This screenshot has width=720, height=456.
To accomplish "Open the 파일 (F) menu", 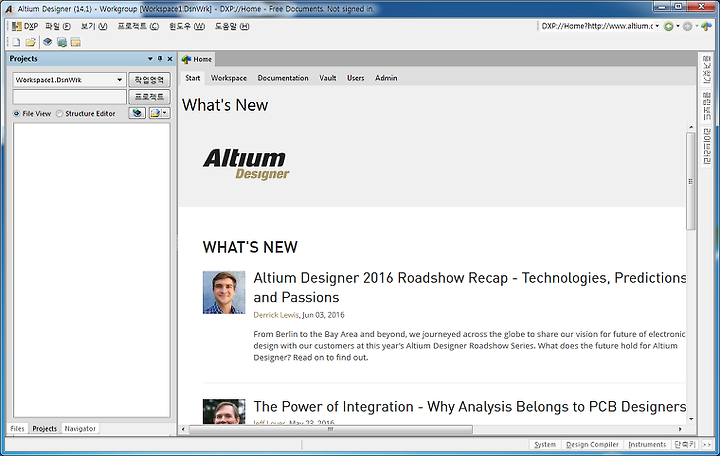I will (x=58, y=26).
